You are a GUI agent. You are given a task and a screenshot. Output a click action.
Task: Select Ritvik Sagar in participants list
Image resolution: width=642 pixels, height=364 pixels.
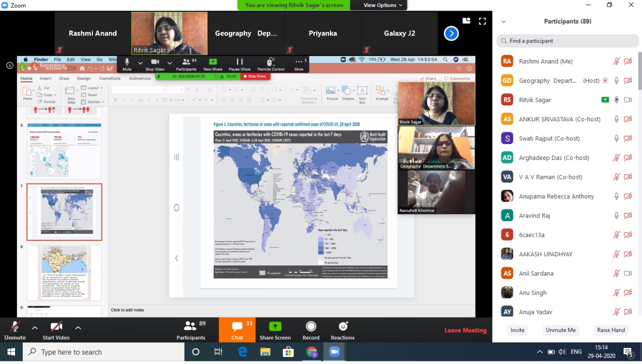(535, 100)
